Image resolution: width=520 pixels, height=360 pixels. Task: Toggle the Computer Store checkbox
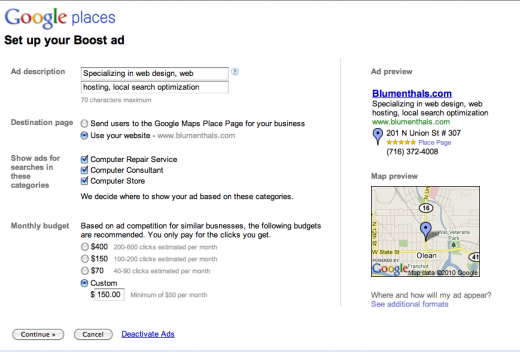click(85, 181)
